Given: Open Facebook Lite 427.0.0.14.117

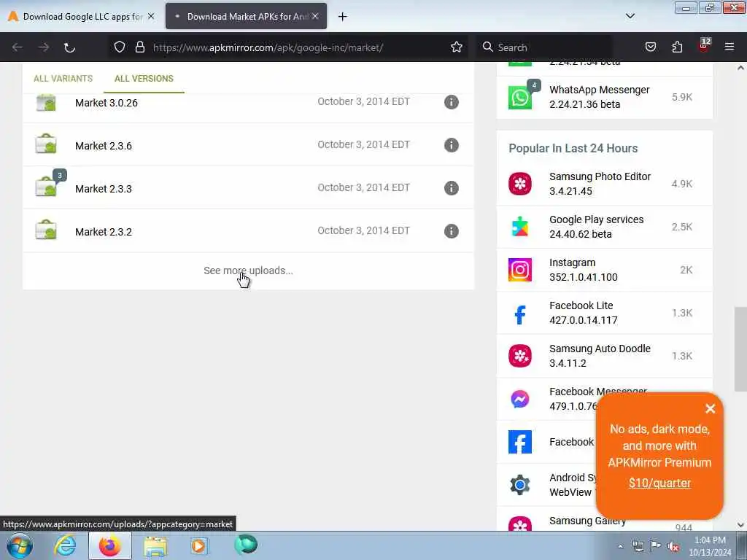Looking at the screenshot, I should click(x=583, y=313).
